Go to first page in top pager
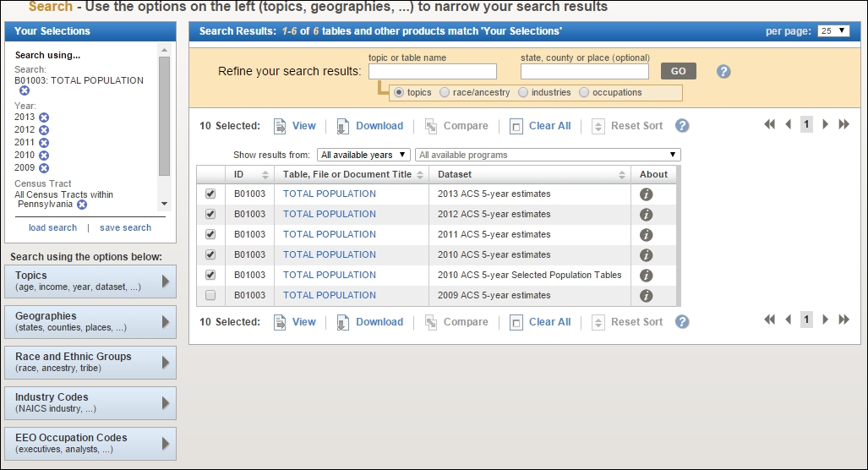This screenshot has width=868, height=470. tap(769, 124)
